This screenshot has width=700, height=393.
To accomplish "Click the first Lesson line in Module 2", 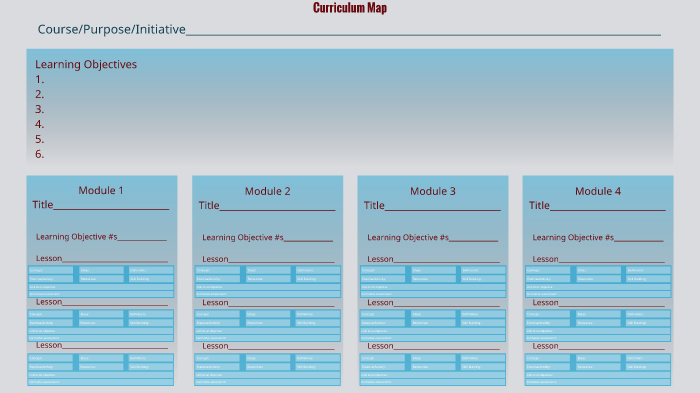I will [x=268, y=259].
